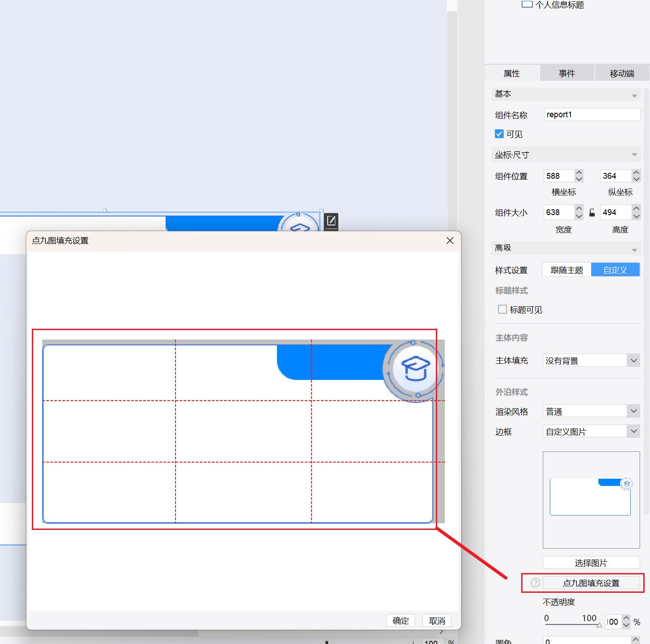Collapse the 基本 section
This screenshot has height=644, width=650.
coord(634,95)
